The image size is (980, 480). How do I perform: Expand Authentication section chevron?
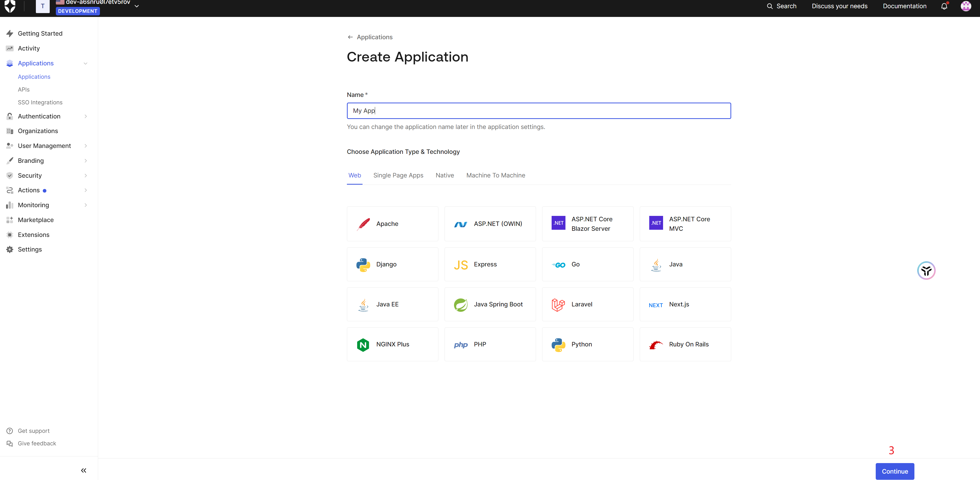click(86, 116)
